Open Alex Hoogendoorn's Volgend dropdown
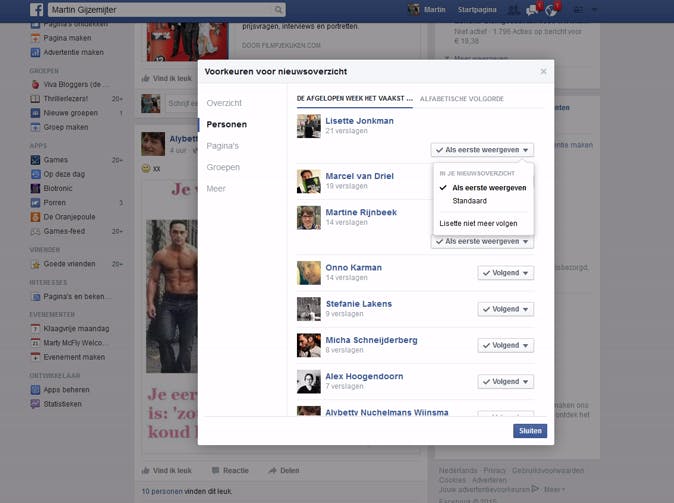The height and width of the screenshot is (503, 674). [506, 381]
